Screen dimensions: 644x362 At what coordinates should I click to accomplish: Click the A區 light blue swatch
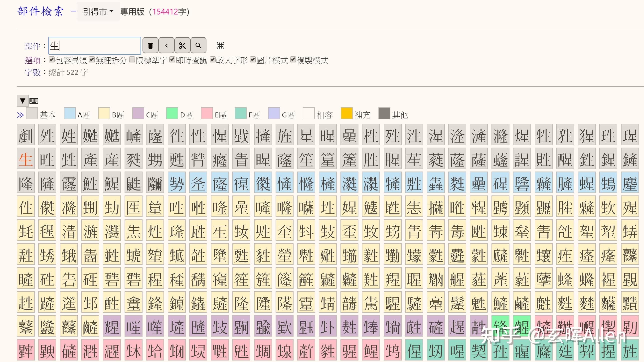click(70, 113)
